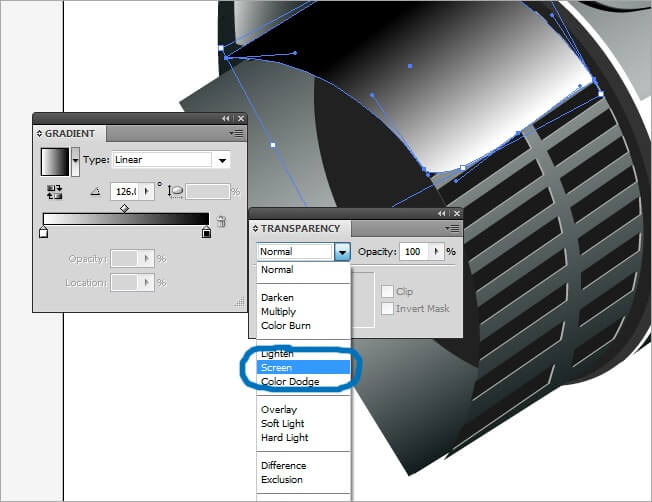Collapse the Gradient panel with double arrows

click(226, 118)
